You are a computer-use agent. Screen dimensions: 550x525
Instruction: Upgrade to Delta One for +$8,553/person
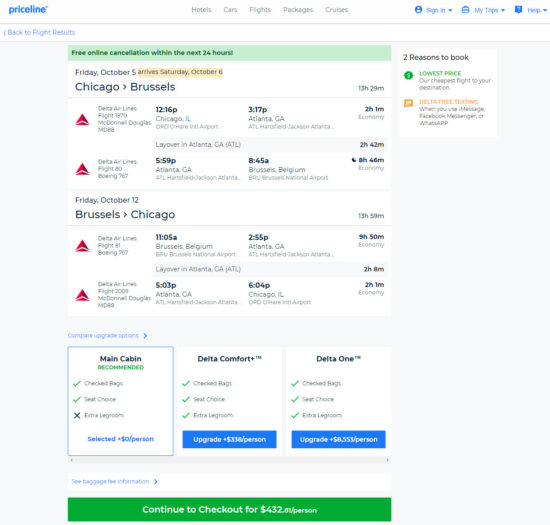point(338,439)
